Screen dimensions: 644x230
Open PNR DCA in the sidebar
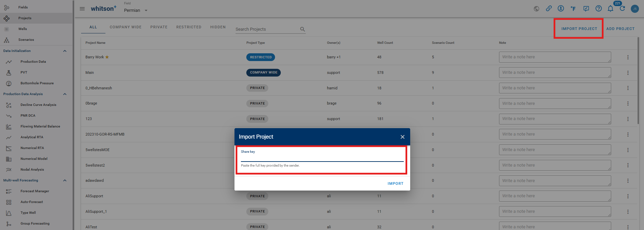[36, 116]
